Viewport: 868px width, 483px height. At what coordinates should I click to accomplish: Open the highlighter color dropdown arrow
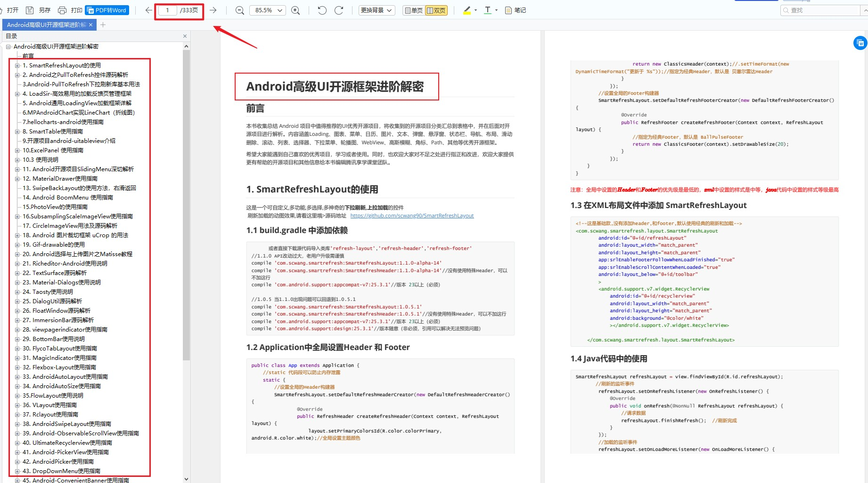tap(475, 10)
